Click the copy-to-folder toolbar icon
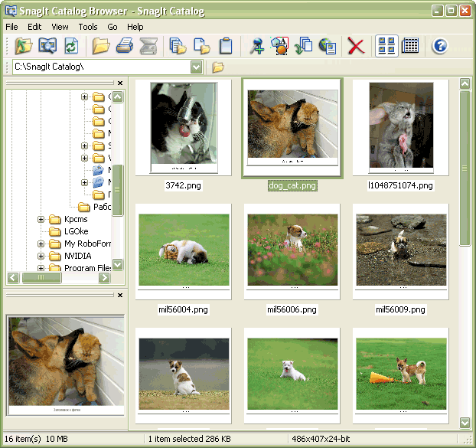476x448 pixels. point(178,46)
